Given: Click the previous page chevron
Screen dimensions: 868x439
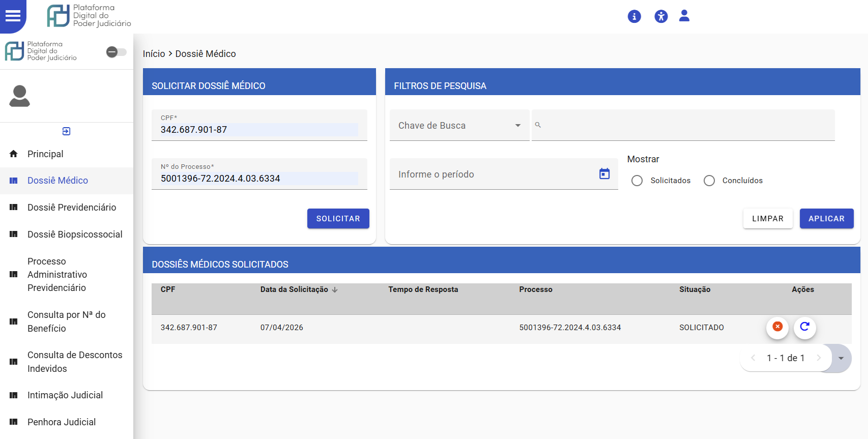Looking at the screenshot, I should (x=753, y=358).
